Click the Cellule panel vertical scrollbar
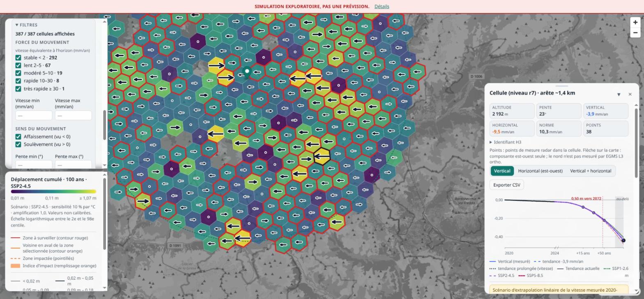 tap(637, 144)
